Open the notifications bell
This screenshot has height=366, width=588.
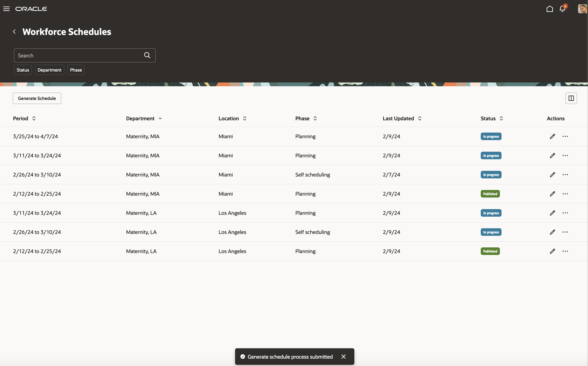pos(562,9)
